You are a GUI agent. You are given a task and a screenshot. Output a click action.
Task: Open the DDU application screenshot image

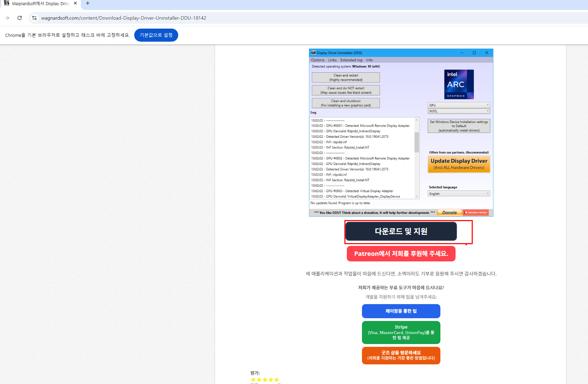click(x=401, y=133)
